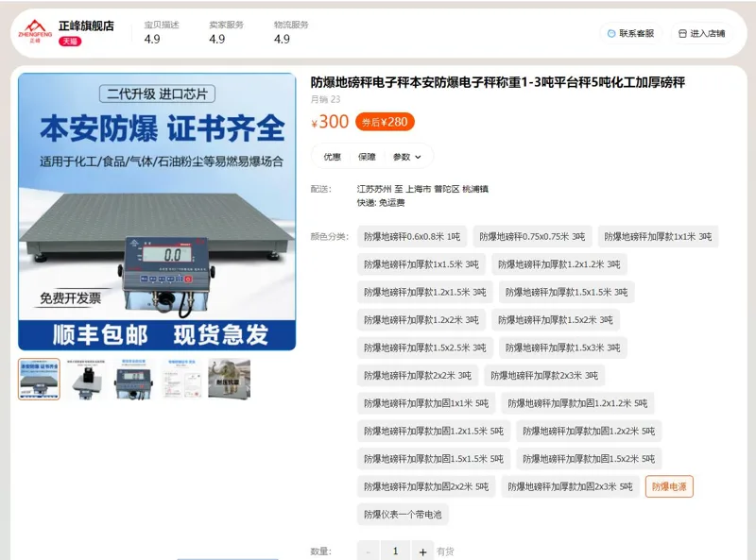Select option 防爆地磅秤加厚款1x1.5米 3吨

click(421, 264)
